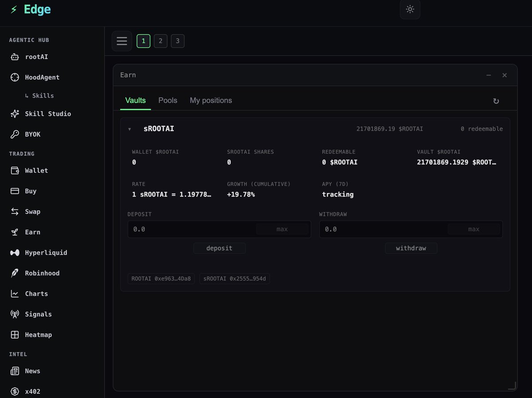Open Wallet icon in sidebar
Viewport: 532px width, 398px height.
click(x=15, y=170)
